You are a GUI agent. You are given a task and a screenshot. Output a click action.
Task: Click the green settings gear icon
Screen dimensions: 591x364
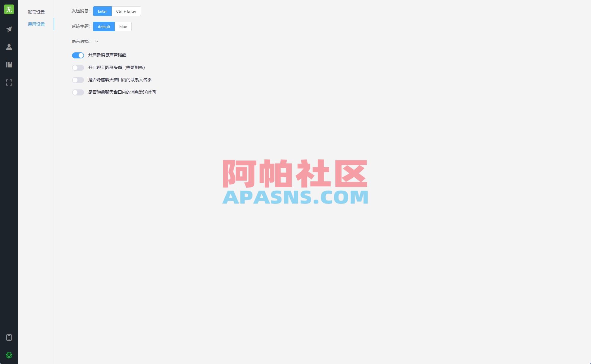9,355
